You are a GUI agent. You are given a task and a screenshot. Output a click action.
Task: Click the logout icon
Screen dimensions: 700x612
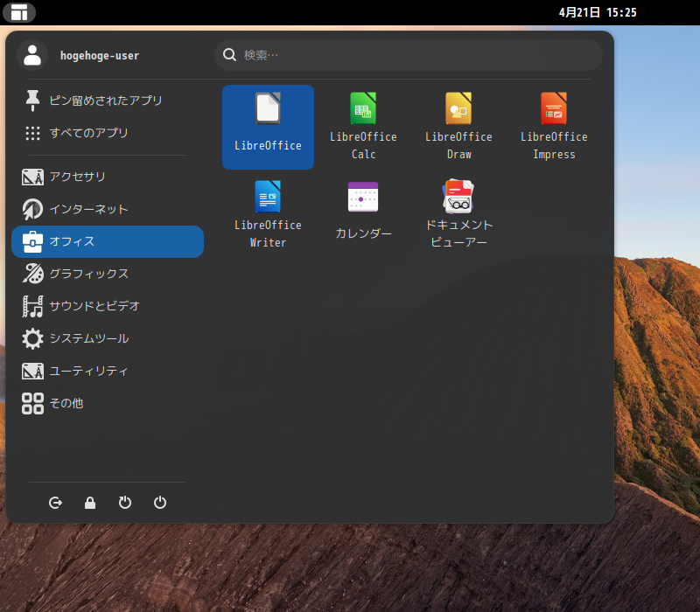[x=55, y=503]
